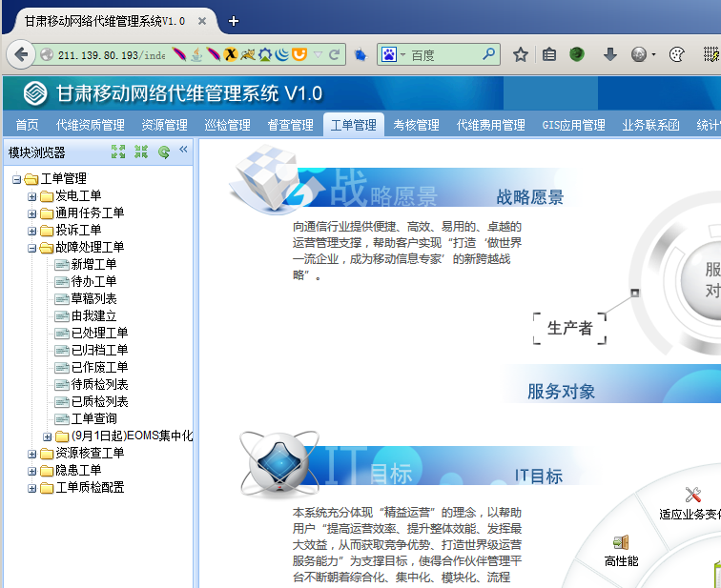Expand the 通用任务工单 folder

31,213
